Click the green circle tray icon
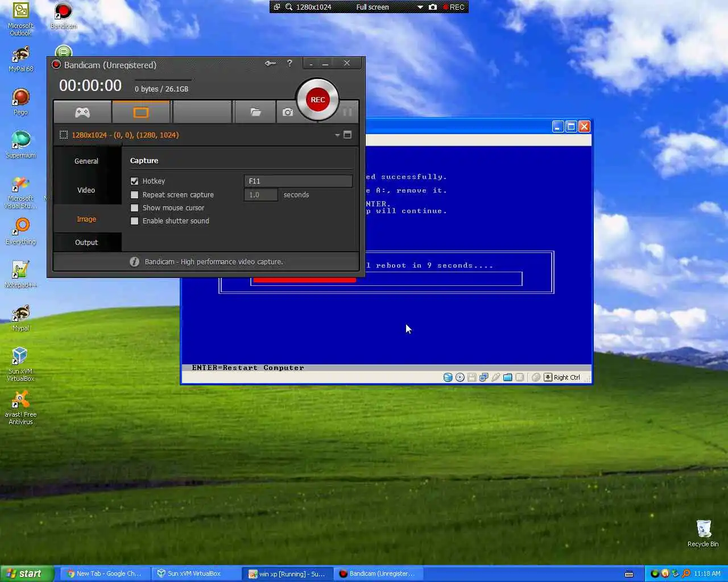Viewport: 728px width, 582px height. click(x=655, y=573)
